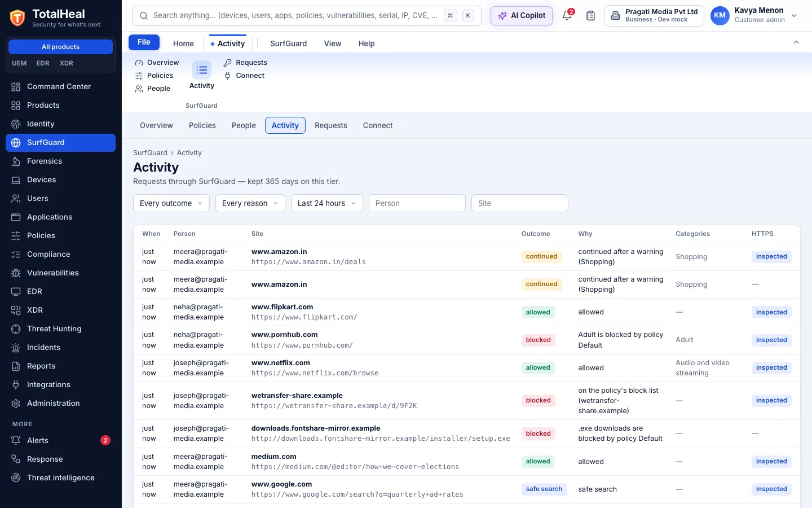The image size is (812, 508).
Task: Select the Connect sub-tab
Action: point(378,125)
